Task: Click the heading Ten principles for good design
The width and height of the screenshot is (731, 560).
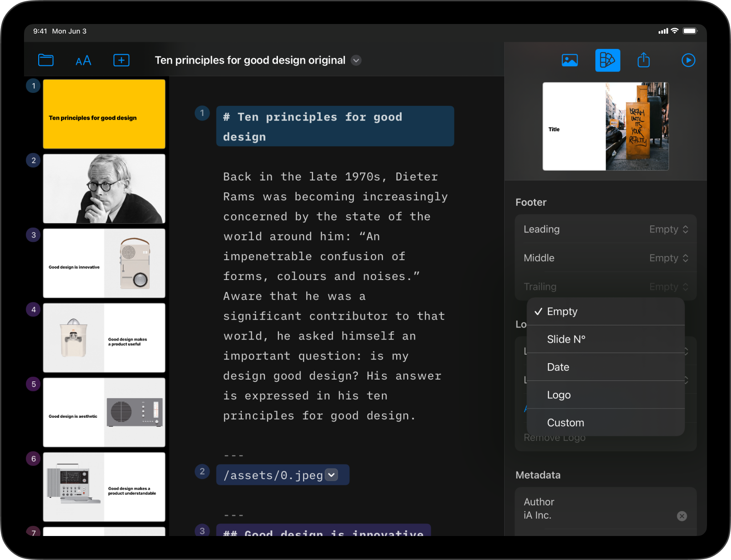Action: click(x=335, y=127)
